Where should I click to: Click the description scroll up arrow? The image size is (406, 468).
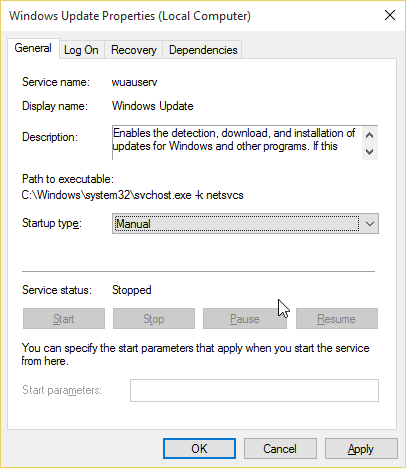[x=369, y=135]
